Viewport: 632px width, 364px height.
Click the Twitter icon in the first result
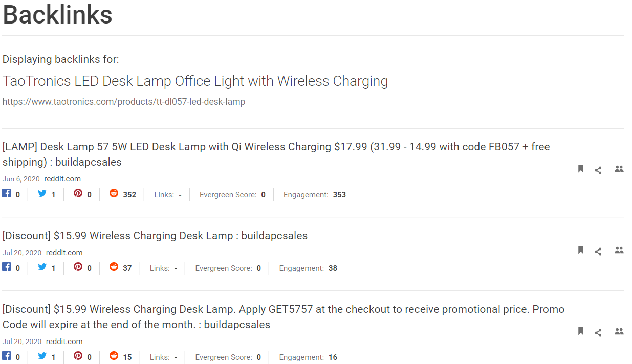[42, 194]
